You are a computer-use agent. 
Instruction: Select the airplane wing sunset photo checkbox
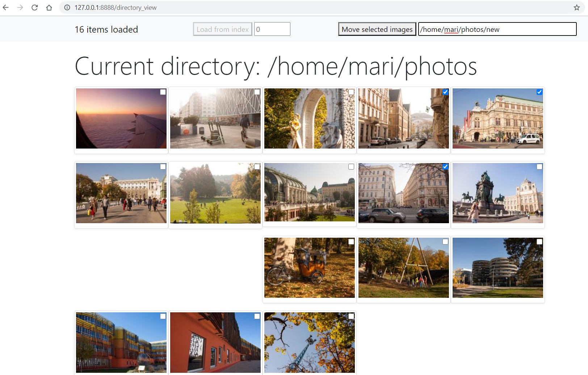pos(163,92)
